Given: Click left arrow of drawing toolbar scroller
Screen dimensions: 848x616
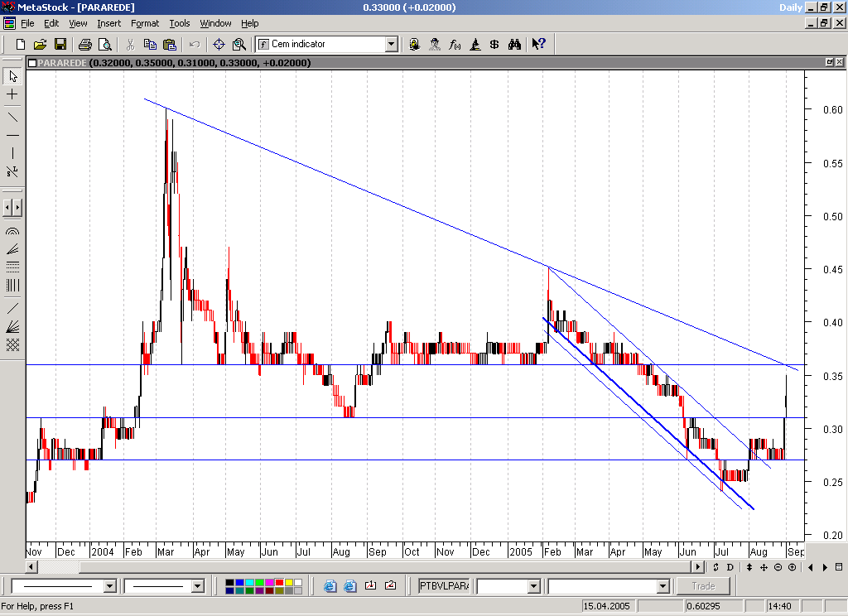Looking at the screenshot, I should pos(7,207).
